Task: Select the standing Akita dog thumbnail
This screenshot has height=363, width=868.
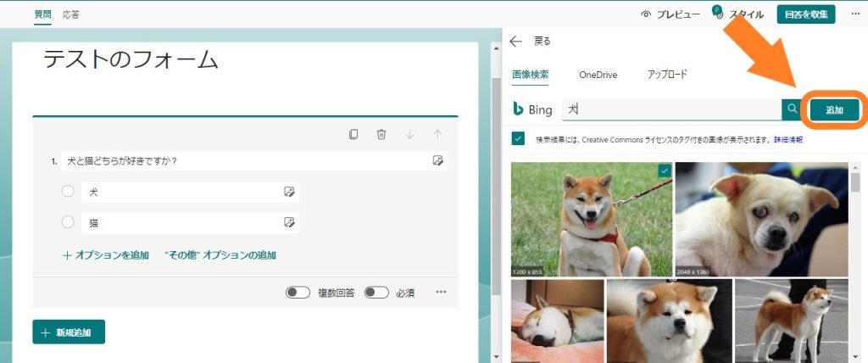Action: tap(792, 321)
